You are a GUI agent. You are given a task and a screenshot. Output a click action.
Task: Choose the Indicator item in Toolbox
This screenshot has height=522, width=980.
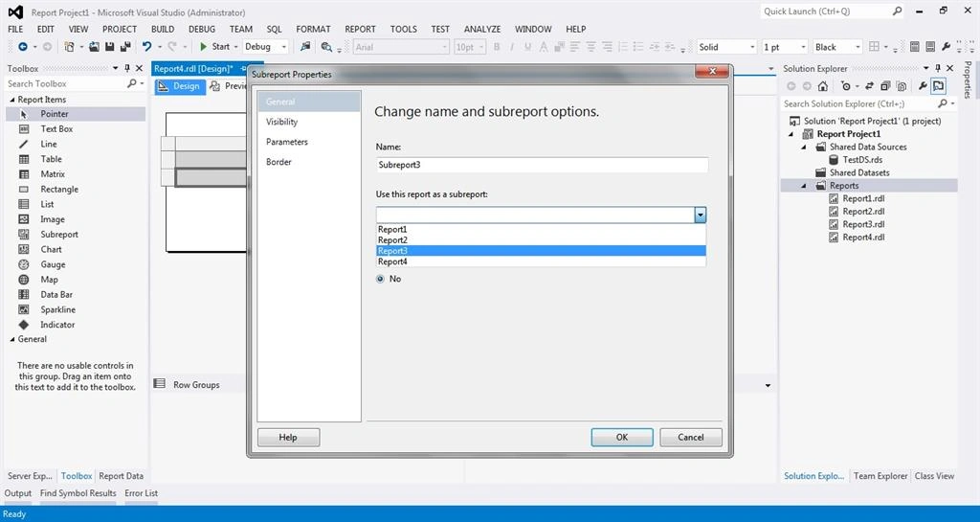click(57, 325)
